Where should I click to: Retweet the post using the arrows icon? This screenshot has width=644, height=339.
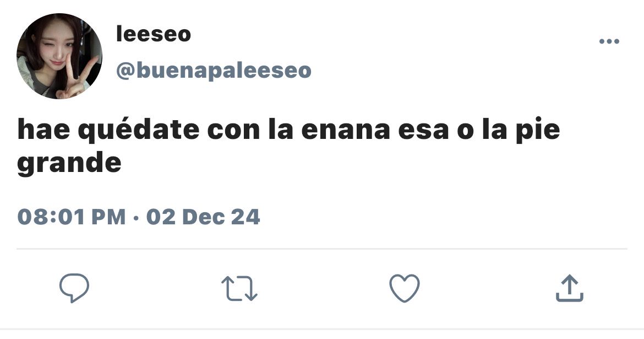(239, 288)
